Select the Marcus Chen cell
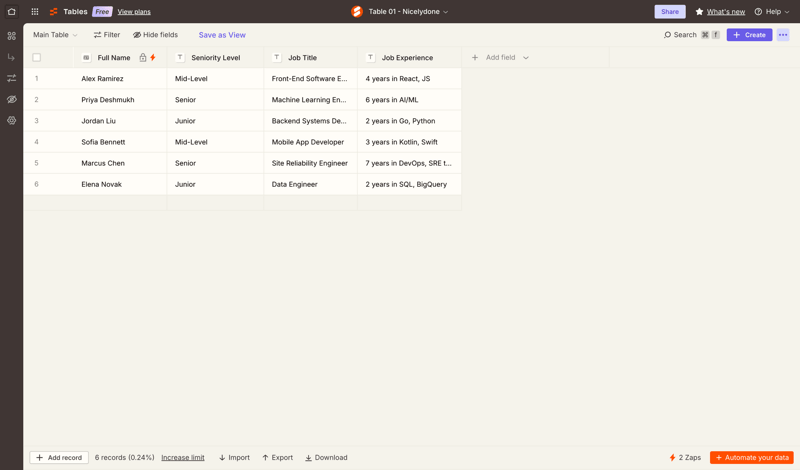The image size is (800, 470). (120, 163)
